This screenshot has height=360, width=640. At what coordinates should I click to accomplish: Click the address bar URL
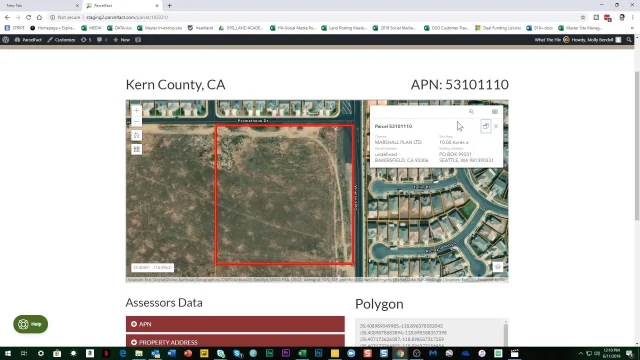127,17
